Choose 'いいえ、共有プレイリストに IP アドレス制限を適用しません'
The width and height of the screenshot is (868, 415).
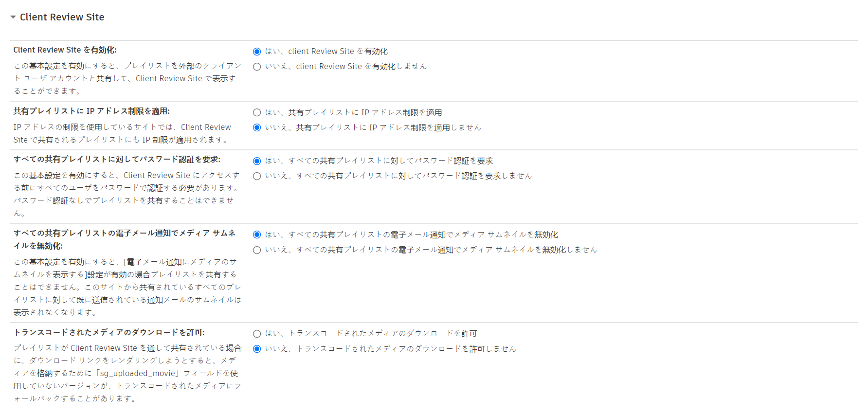pos(257,128)
